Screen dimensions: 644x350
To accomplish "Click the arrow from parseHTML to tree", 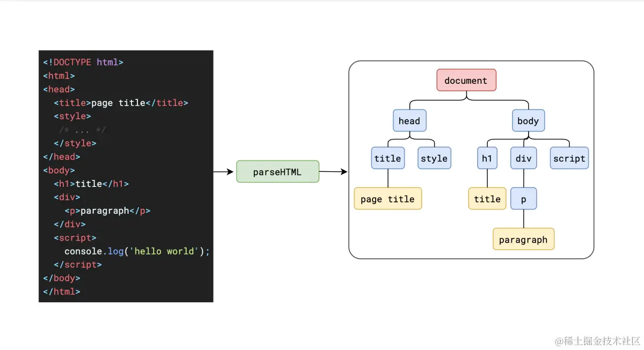I will point(333,172).
